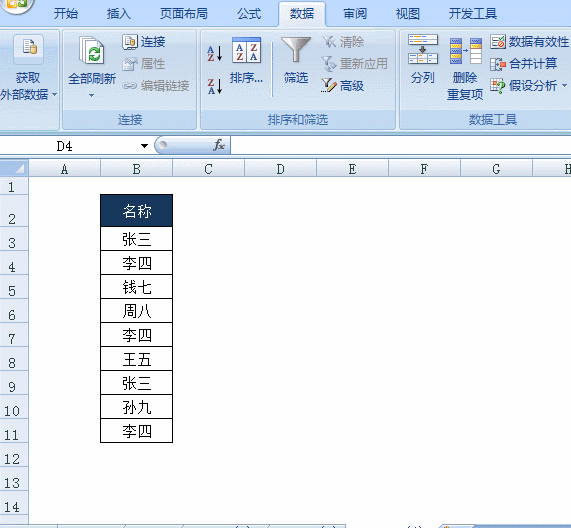Image resolution: width=571 pixels, height=528 pixels.
Task: Click the 周八 cell
Action: point(137,311)
